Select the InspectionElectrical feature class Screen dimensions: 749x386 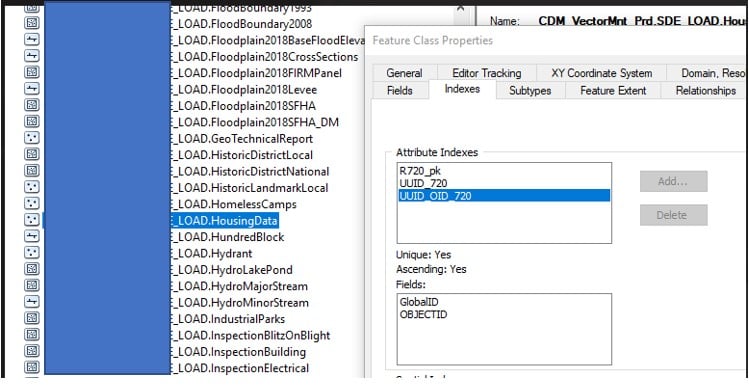pos(239,368)
